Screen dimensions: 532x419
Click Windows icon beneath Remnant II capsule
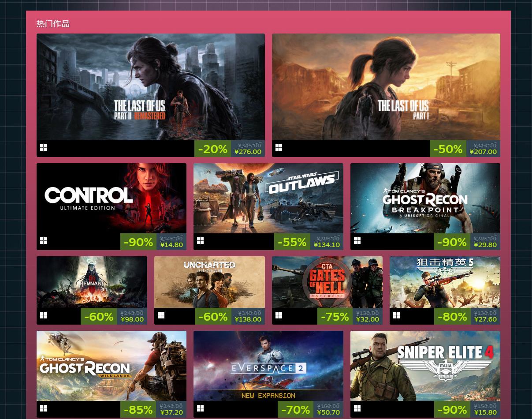pos(43,315)
